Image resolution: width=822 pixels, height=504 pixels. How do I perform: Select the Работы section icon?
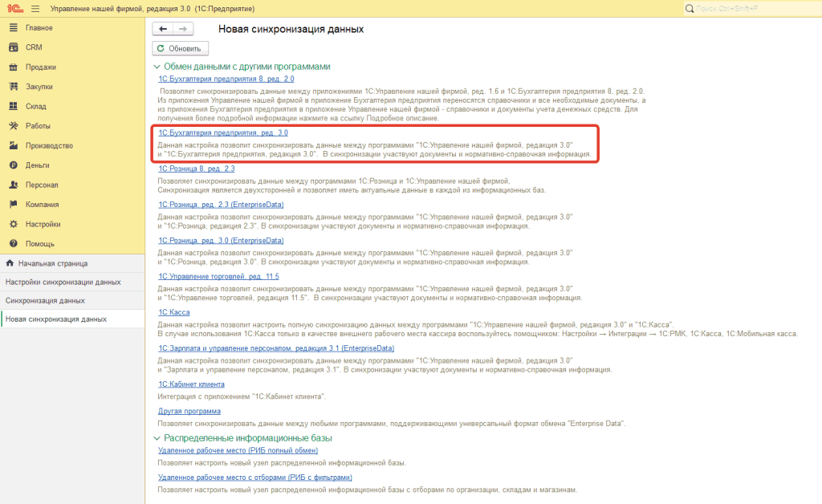click(14, 126)
